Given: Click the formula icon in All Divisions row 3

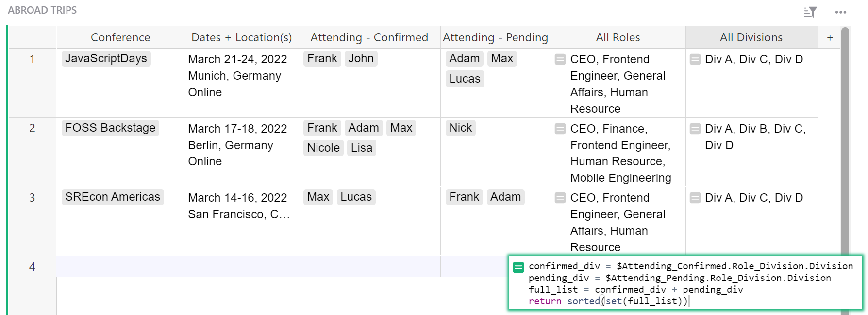Looking at the screenshot, I should [695, 198].
